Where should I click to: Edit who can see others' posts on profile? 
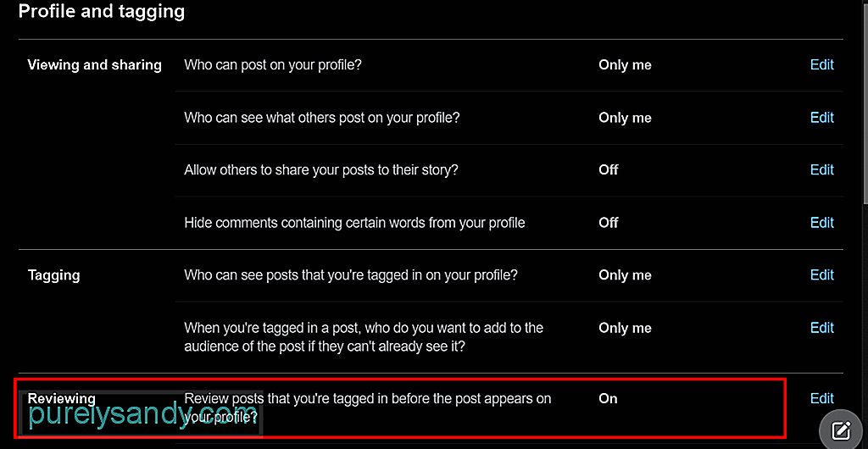point(822,118)
